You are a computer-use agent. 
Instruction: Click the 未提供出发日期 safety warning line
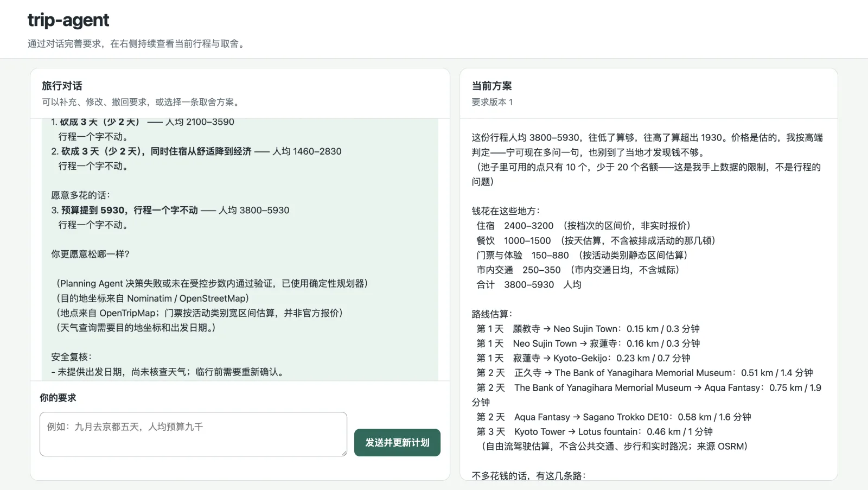point(168,372)
